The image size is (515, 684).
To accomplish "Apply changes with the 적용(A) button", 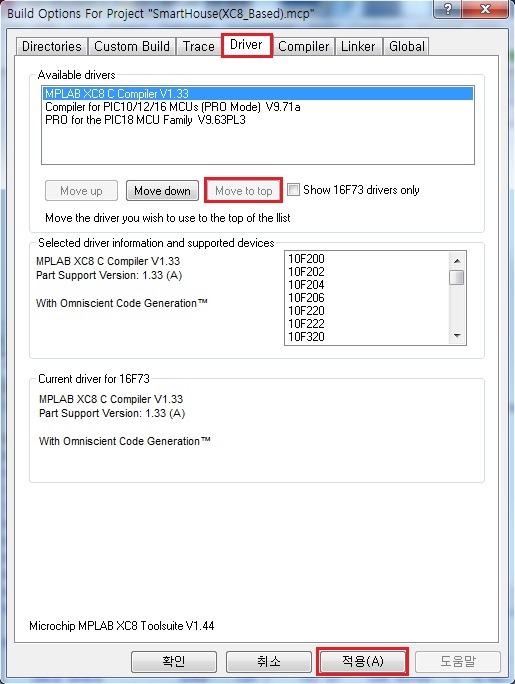I will pos(362,661).
